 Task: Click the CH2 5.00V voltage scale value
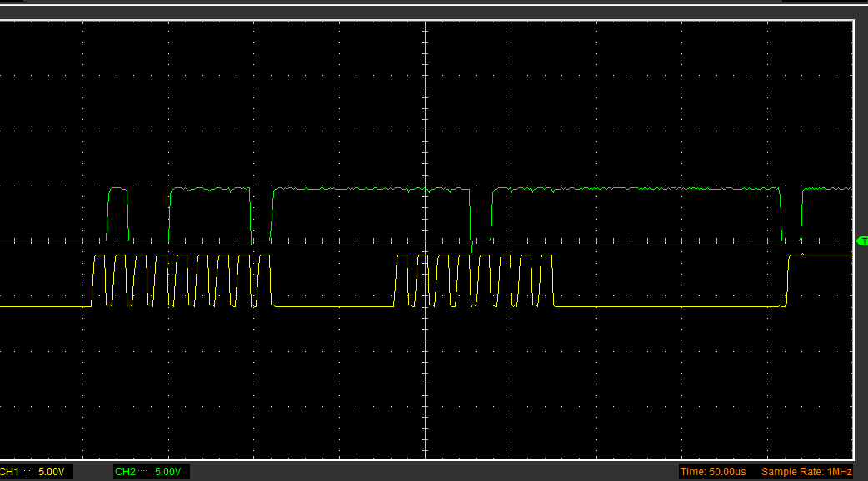[x=168, y=472]
